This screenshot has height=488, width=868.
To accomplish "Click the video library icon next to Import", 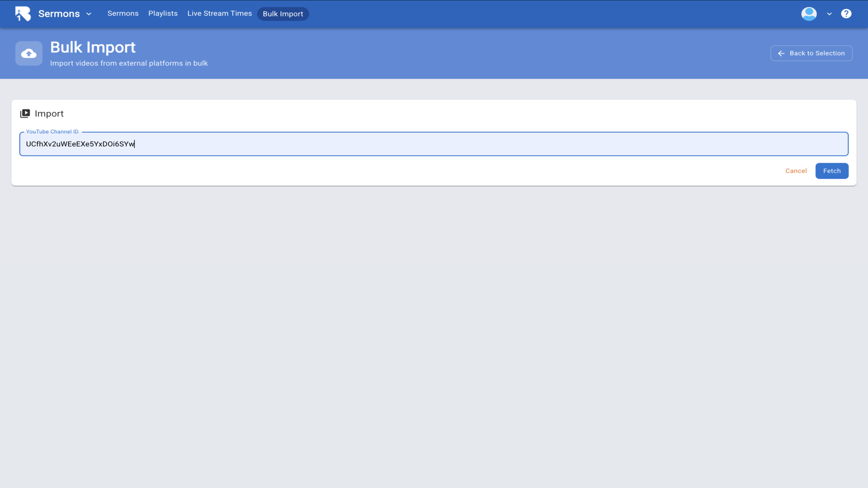I will coord(25,113).
